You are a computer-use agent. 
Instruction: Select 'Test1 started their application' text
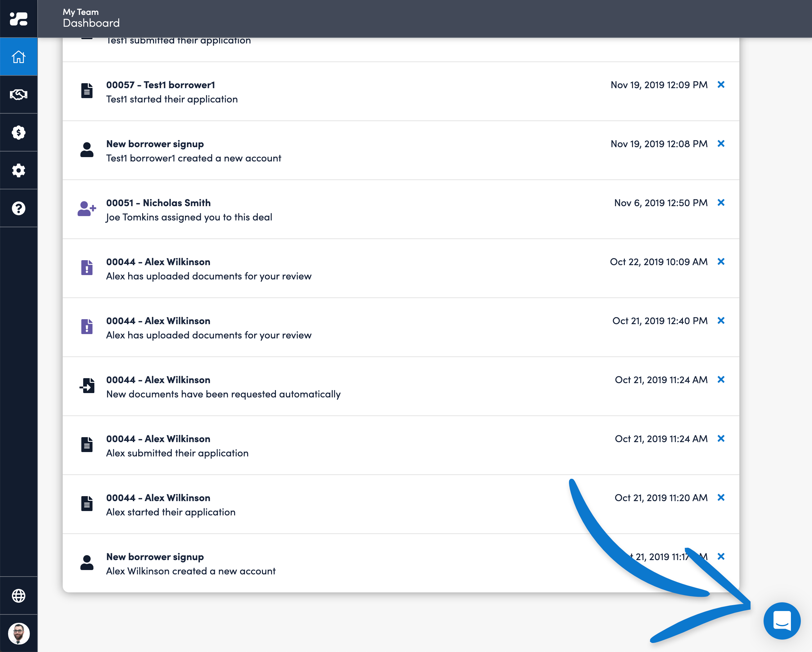click(172, 99)
